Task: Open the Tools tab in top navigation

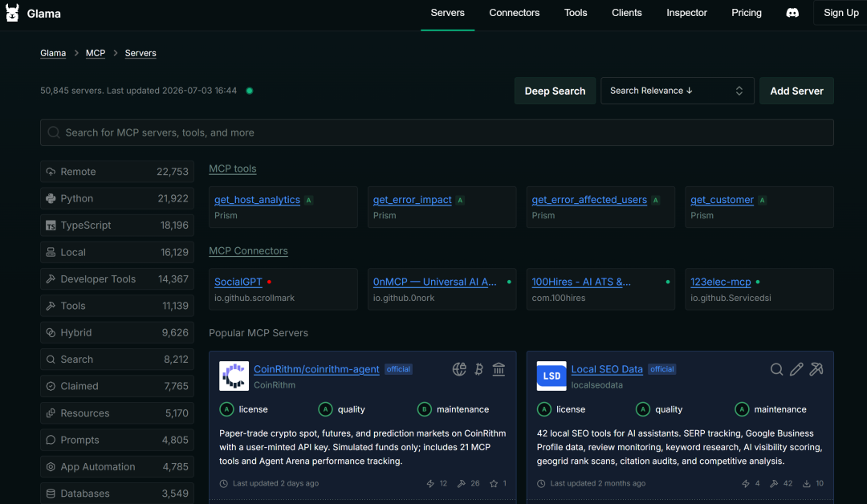Action: [x=576, y=13]
